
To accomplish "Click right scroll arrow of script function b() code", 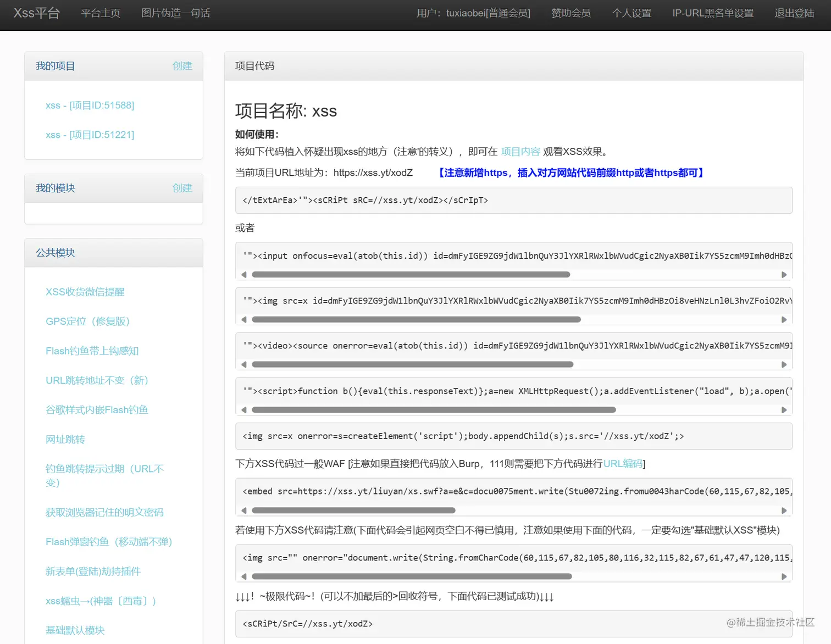I will pyautogui.click(x=784, y=410).
